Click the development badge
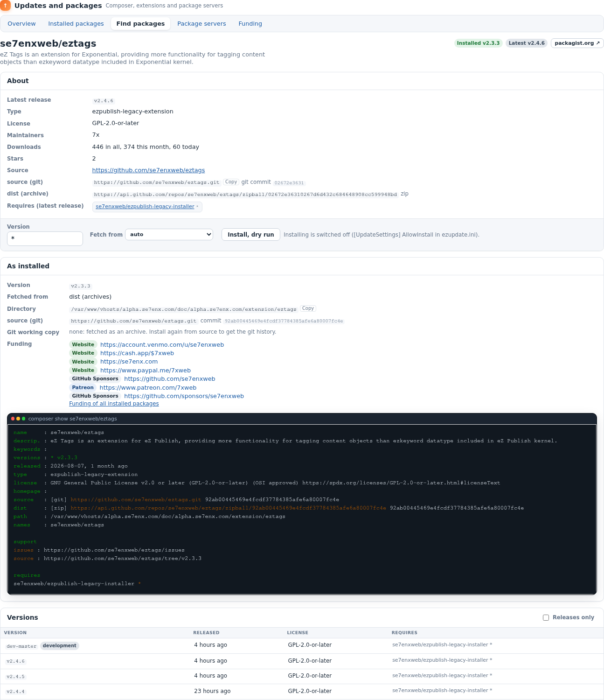This screenshot has height=700, width=604. point(60,646)
